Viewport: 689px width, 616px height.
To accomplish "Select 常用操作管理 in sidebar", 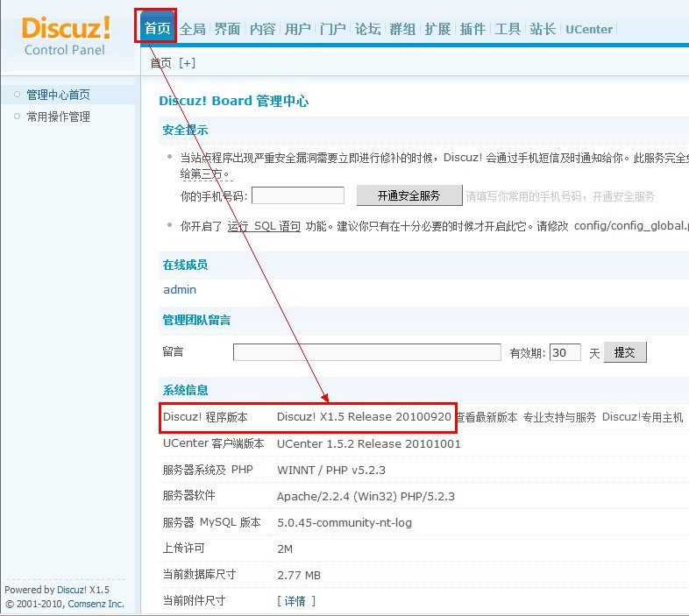I will pyautogui.click(x=58, y=117).
